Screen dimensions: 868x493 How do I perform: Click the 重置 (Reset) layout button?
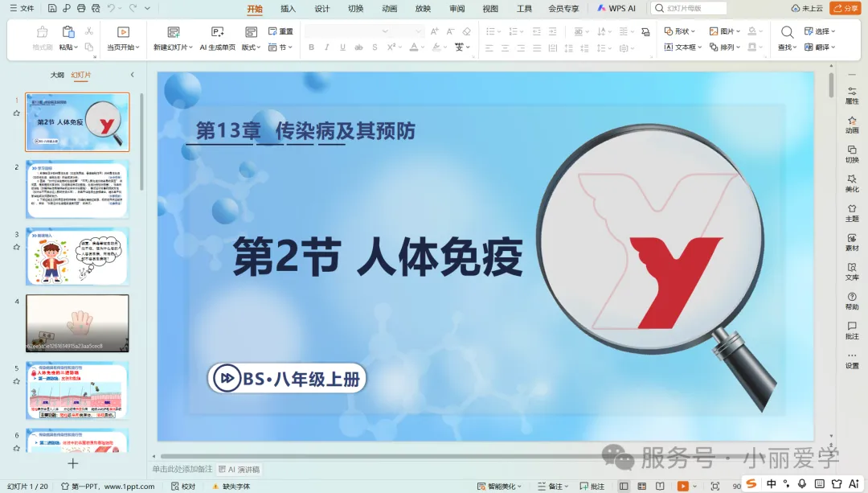pyautogui.click(x=280, y=31)
